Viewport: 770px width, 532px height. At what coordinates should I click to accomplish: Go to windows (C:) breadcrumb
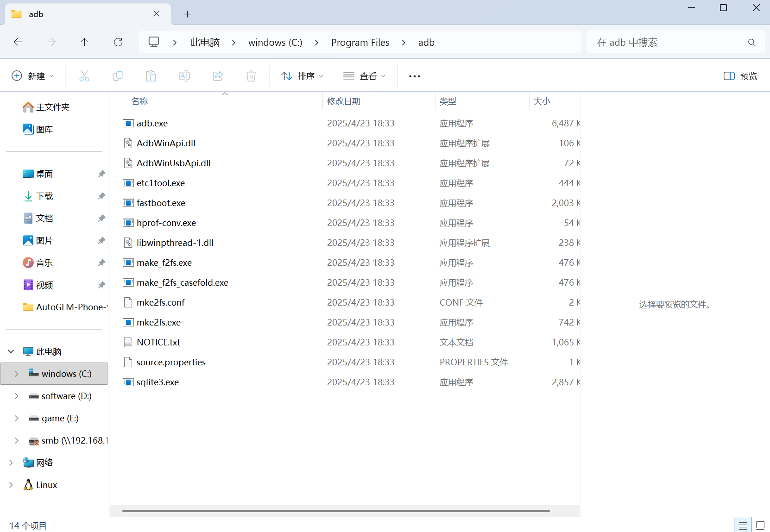pyautogui.click(x=275, y=43)
